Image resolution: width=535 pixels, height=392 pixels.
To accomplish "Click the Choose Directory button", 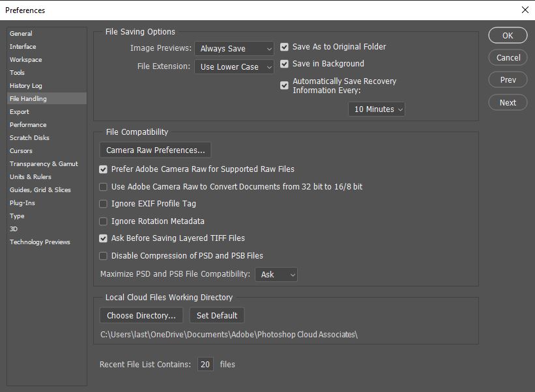I will [x=141, y=316].
